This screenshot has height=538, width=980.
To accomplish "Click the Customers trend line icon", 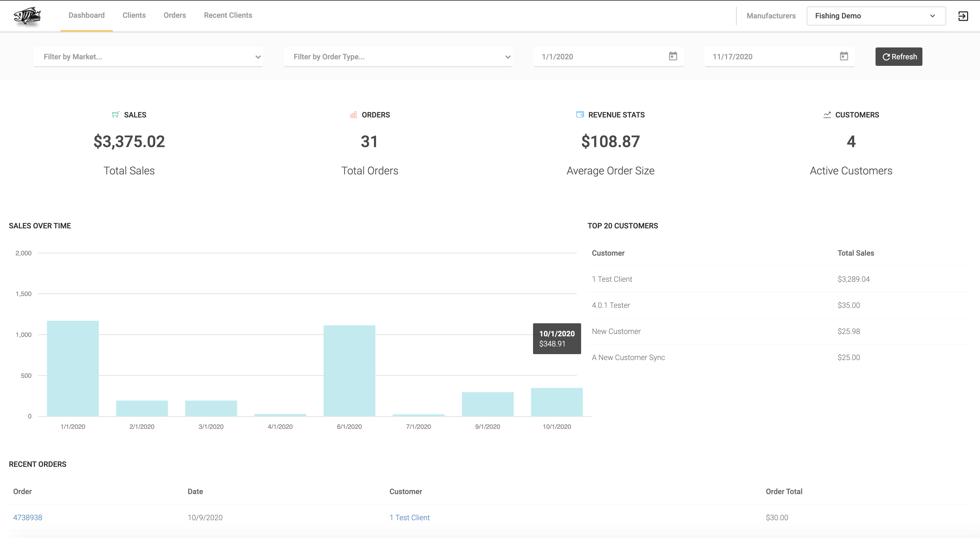I will click(x=827, y=114).
